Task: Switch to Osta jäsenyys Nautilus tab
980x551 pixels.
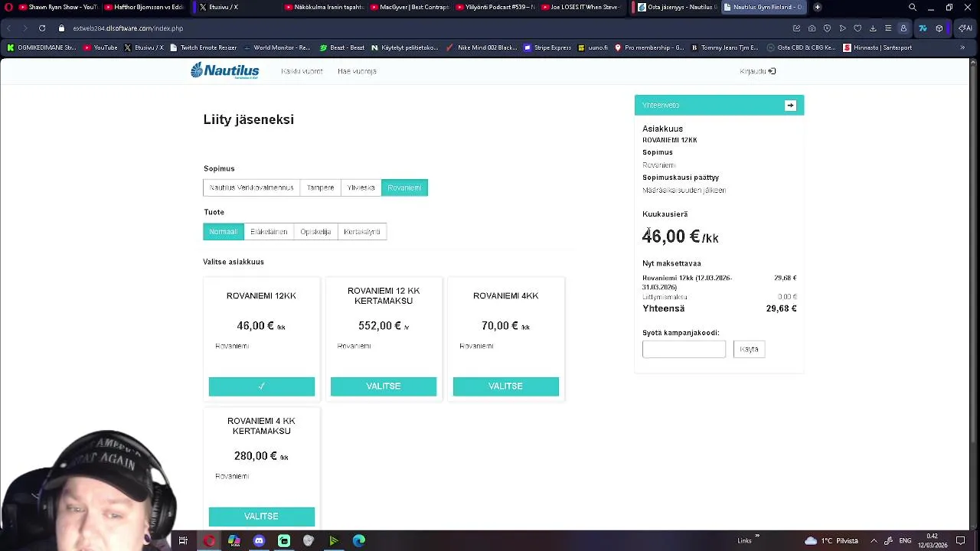Action: (678, 7)
